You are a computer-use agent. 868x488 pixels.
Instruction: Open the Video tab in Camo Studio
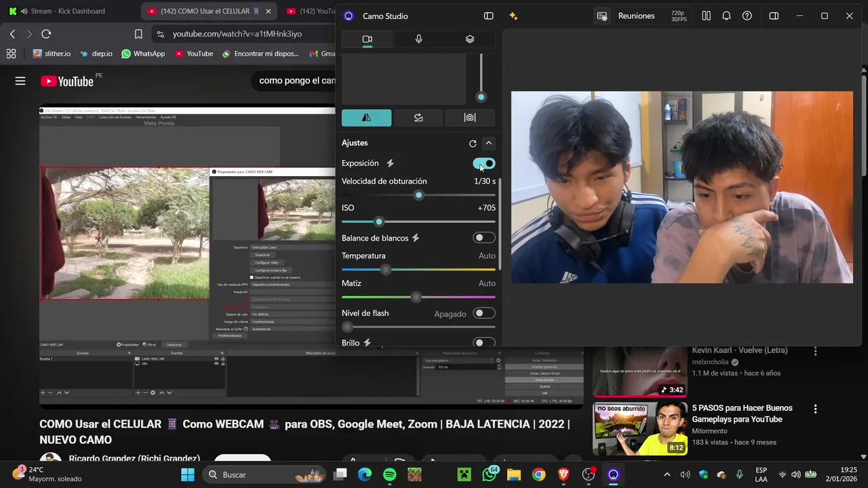click(x=367, y=39)
